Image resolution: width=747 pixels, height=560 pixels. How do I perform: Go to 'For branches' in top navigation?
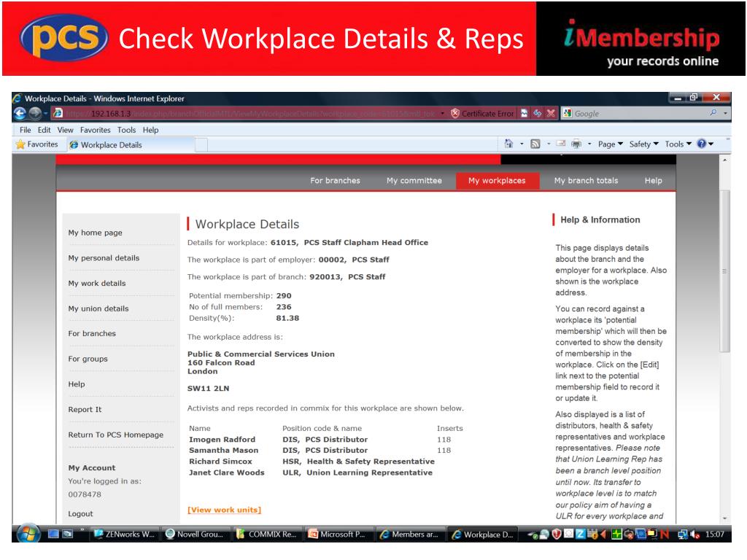335,181
